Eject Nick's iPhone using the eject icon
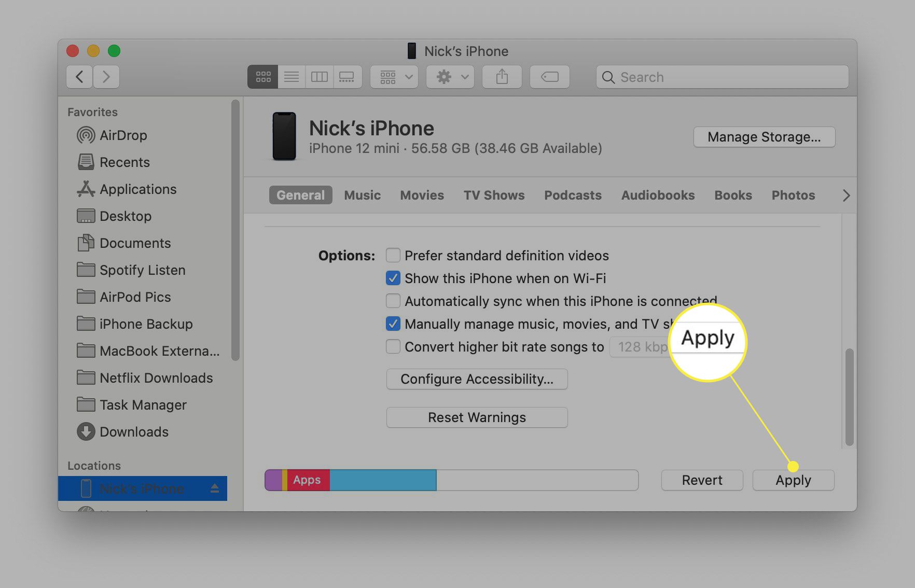The image size is (915, 588). click(x=215, y=488)
